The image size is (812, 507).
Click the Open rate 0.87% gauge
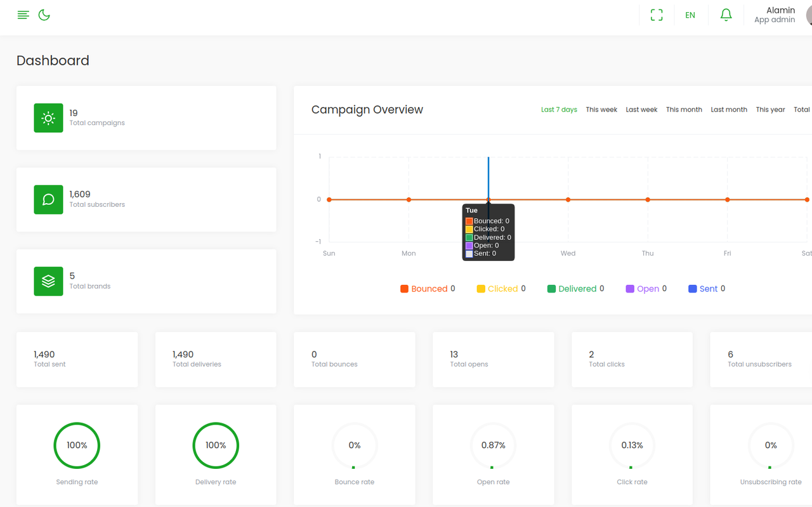click(494, 445)
